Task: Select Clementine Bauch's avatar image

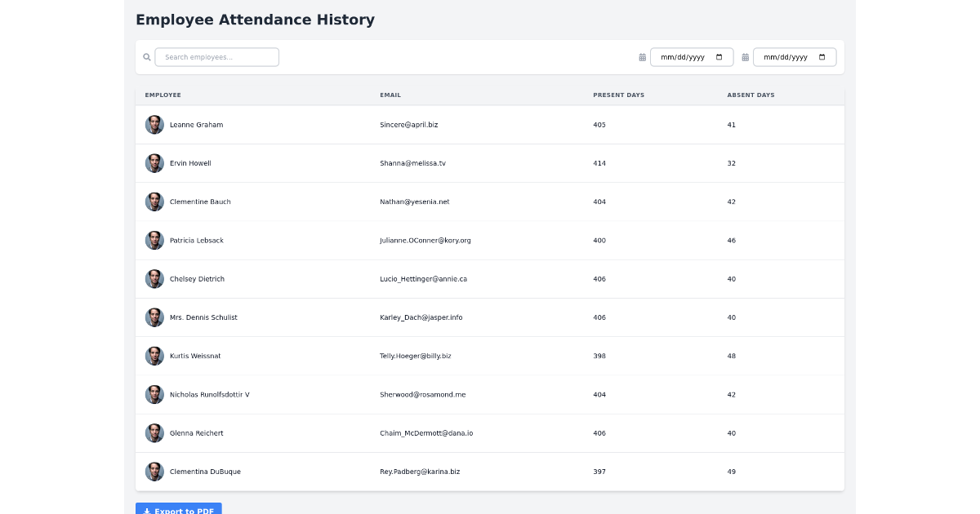Action: pos(154,202)
